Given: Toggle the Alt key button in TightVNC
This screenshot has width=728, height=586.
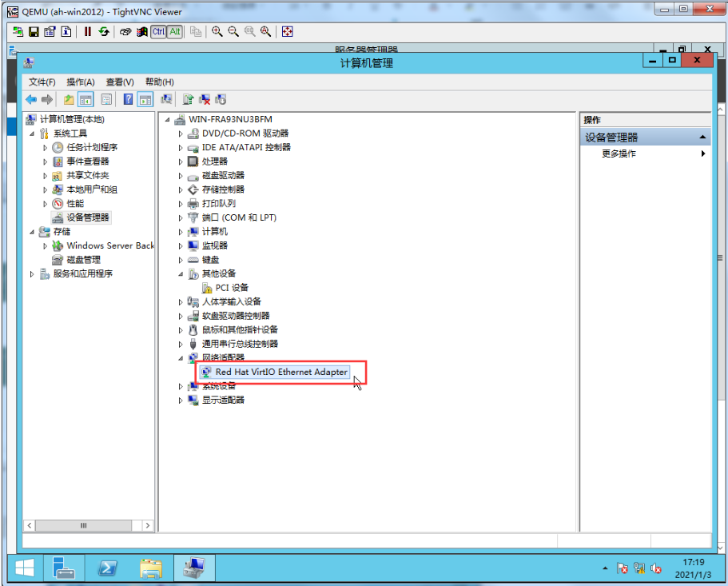Looking at the screenshot, I should pyautogui.click(x=174, y=32).
